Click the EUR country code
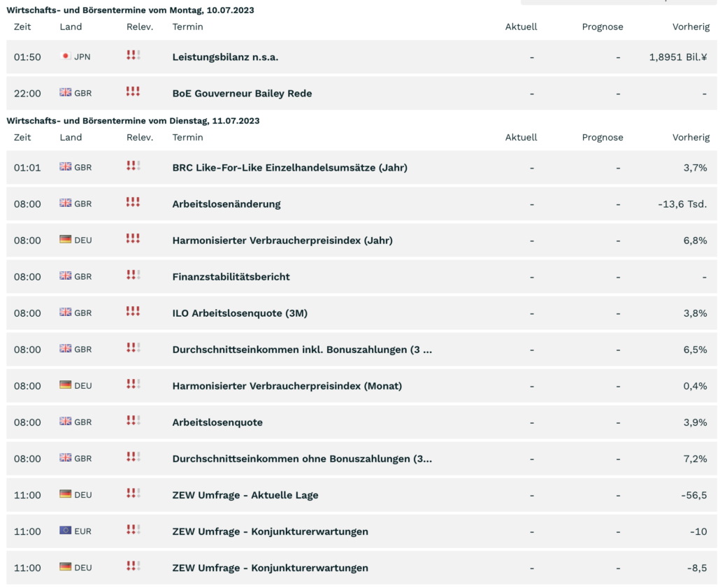The image size is (720, 588). [82, 531]
